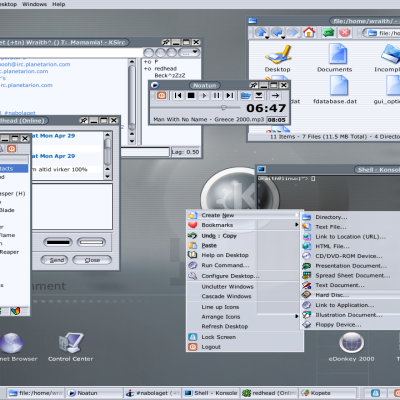Skip to next track in Noatun

coord(230,96)
